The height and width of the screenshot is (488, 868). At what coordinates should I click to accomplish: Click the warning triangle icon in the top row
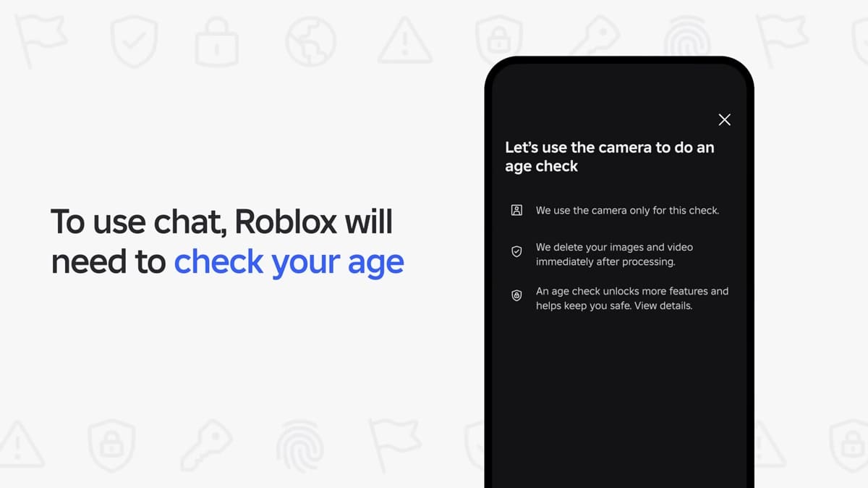405,41
